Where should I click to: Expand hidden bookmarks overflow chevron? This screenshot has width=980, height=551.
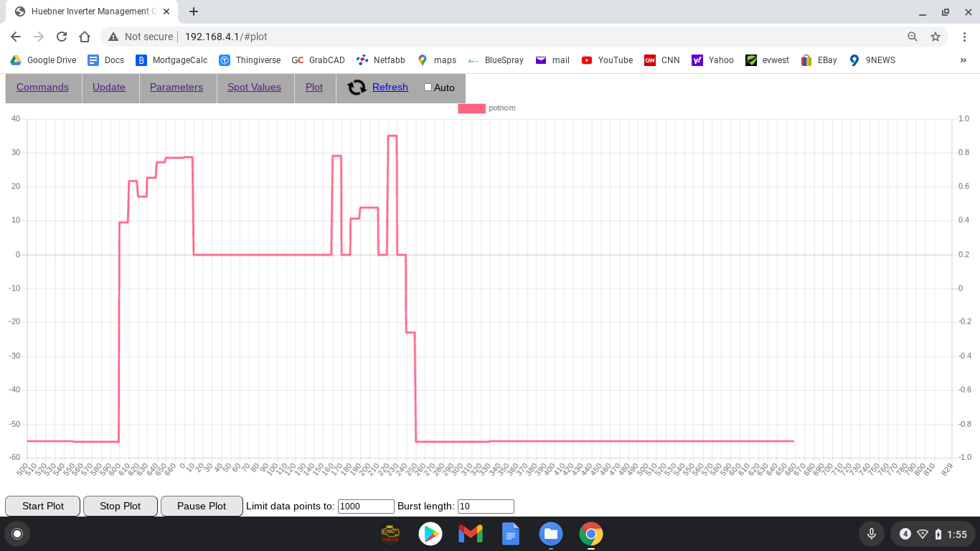tap(963, 60)
